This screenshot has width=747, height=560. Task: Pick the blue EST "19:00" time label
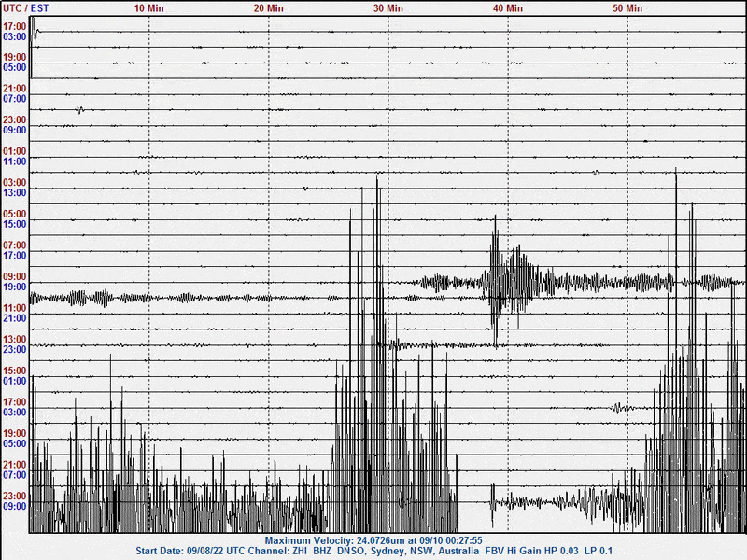click(x=14, y=287)
